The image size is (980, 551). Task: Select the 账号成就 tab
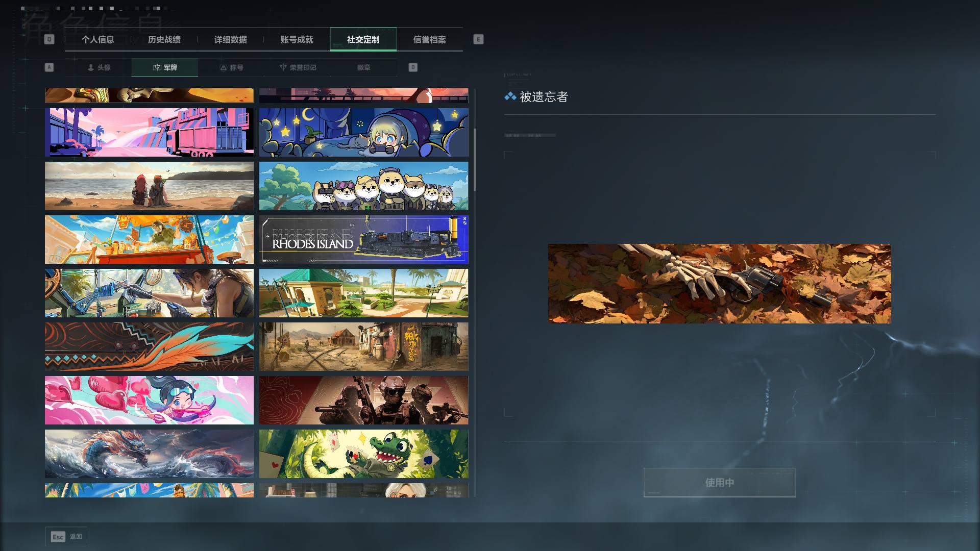(297, 39)
